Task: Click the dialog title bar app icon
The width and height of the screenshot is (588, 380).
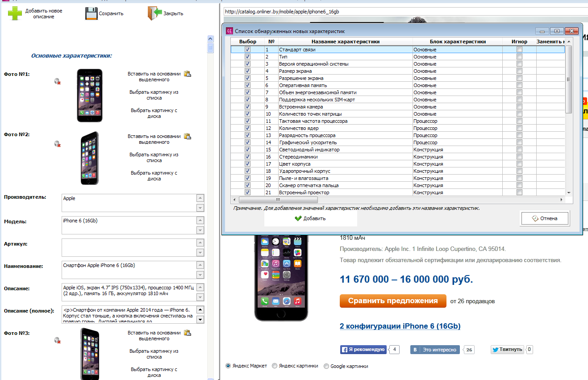Action: pos(229,31)
